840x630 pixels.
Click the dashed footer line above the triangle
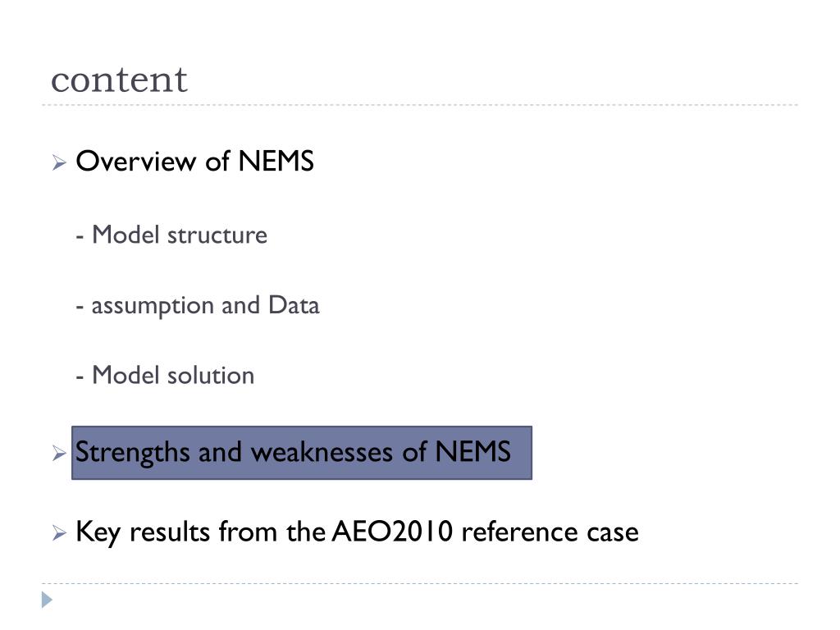click(420, 583)
